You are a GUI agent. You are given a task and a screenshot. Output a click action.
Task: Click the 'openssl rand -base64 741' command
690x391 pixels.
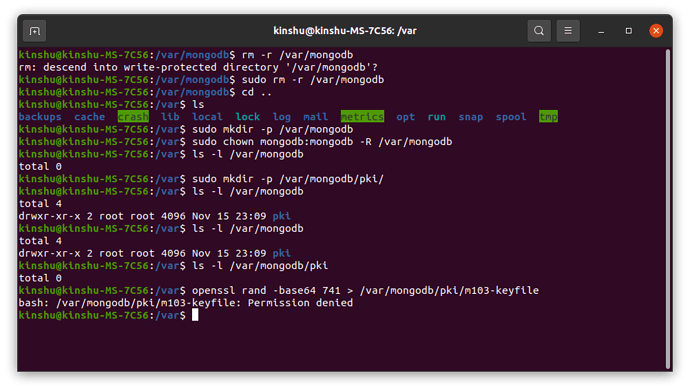[365, 291]
